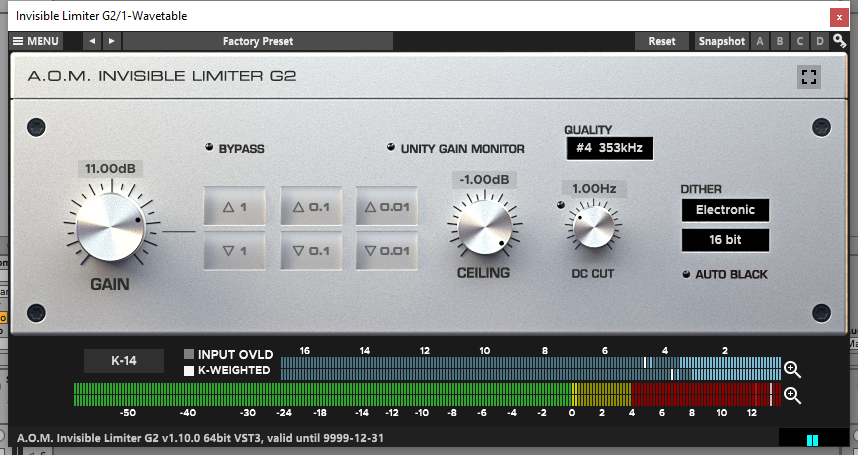Open the DITHER Electronic dropdown
Viewport: 858px width, 455px height.
pos(725,210)
